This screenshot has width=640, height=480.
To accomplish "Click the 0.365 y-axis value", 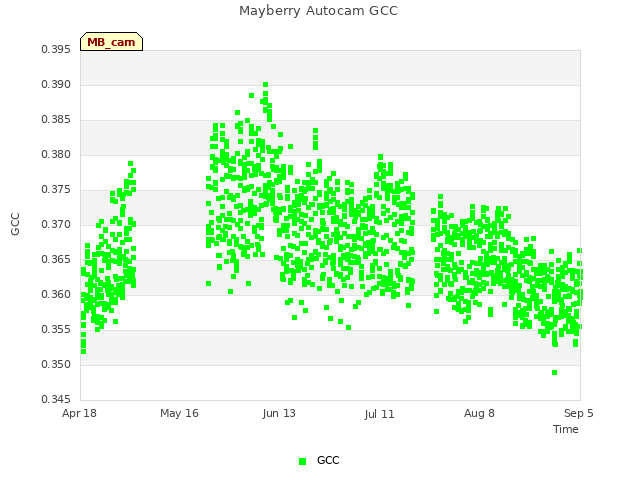I will pos(56,260).
